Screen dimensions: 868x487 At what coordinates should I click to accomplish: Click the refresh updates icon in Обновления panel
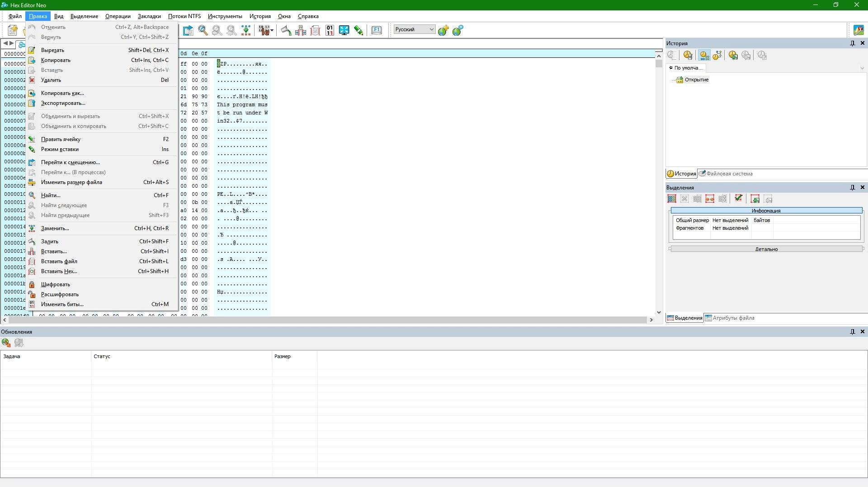point(6,343)
